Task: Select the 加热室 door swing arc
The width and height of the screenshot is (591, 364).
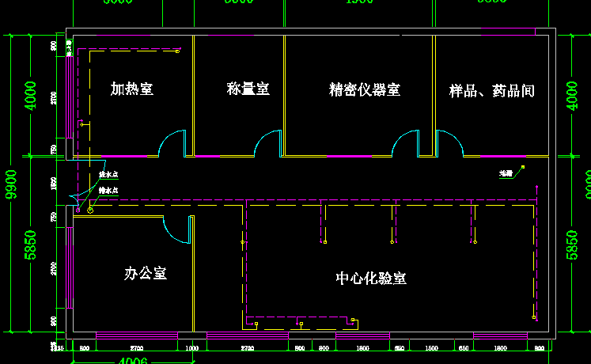Action: (x=170, y=143)
